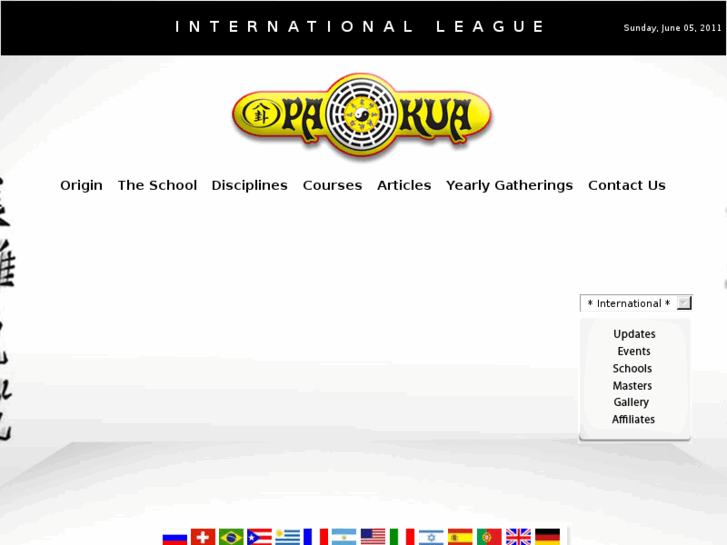Open the Disciplines menu
The height and width of the screenshot is (545, 727).
[x=249, y=185]
